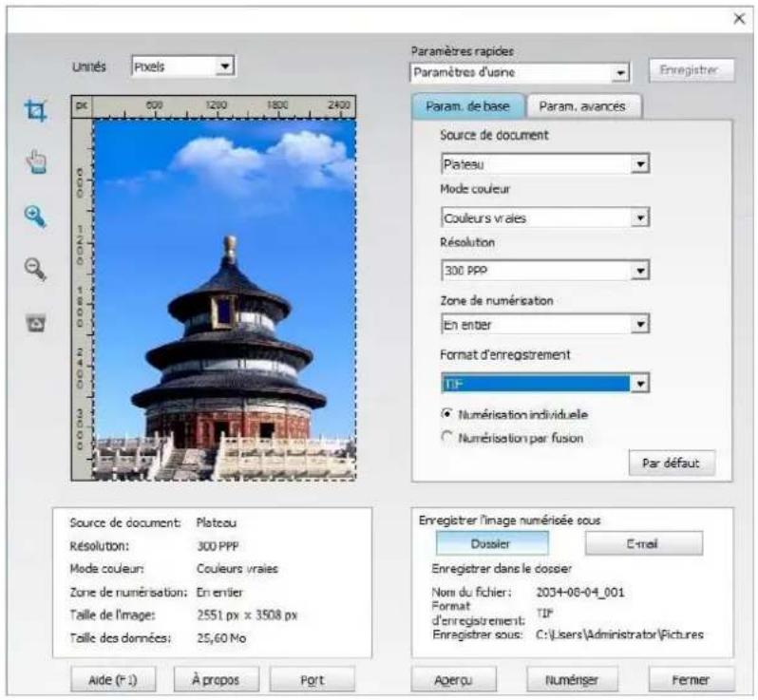Click the file name 2034-08-04_001
Image resolution: width=758 pixels, height=700 pixels.
pos(580,592)
